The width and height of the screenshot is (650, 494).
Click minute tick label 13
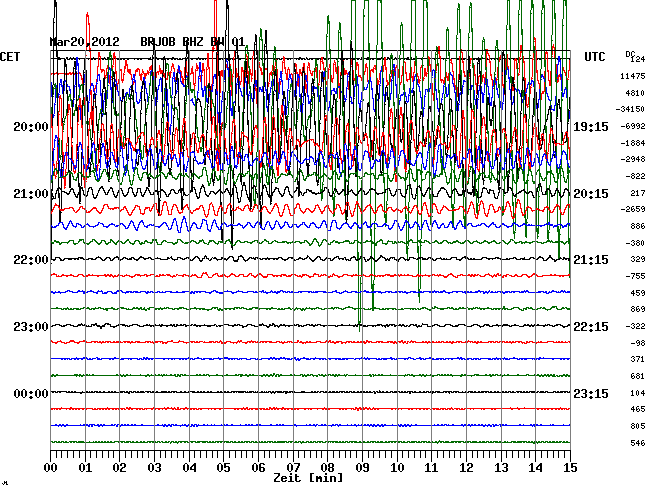[x=501, y=467]
